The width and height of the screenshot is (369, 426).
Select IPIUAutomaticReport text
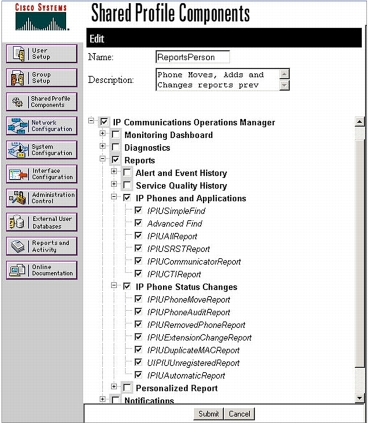(x=186, y=376)
